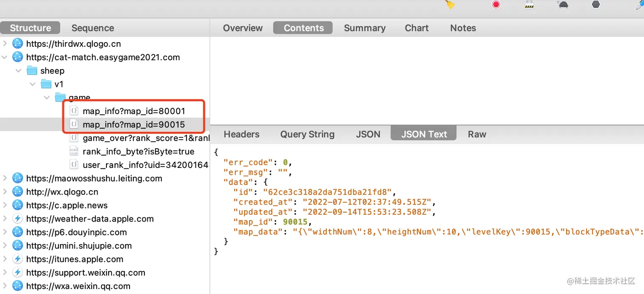Show the Query String tab
The image size is (644, 294).
308,134
